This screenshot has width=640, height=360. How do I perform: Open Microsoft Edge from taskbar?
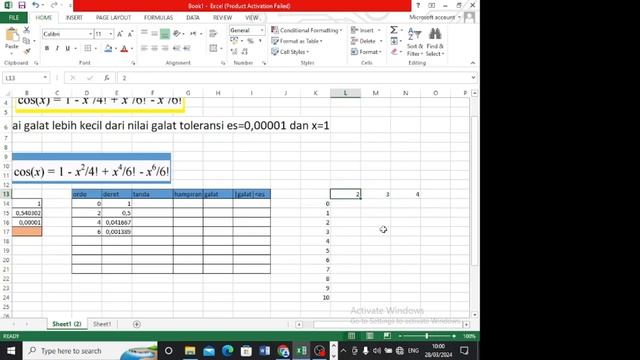[x=228, y=351]
